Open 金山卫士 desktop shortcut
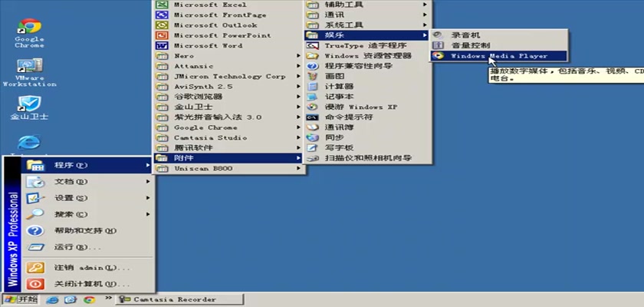Screen dimensions: 644x307 pos(29,107)
